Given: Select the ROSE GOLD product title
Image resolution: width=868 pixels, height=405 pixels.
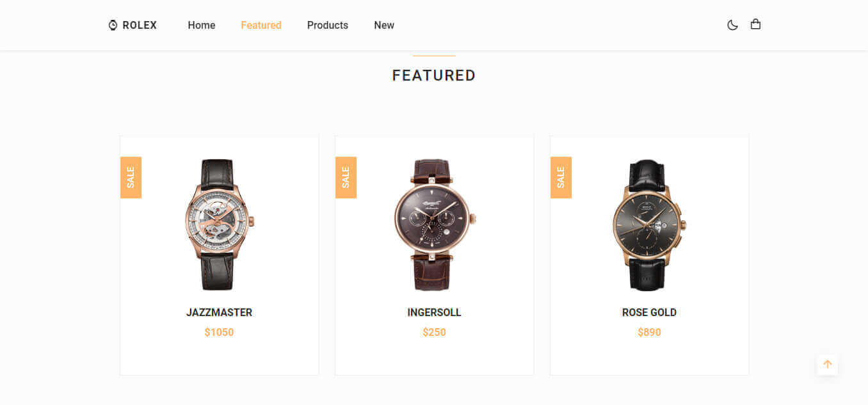Looking at the screenshot, I should pyautogui.click(x=649, y=312).
